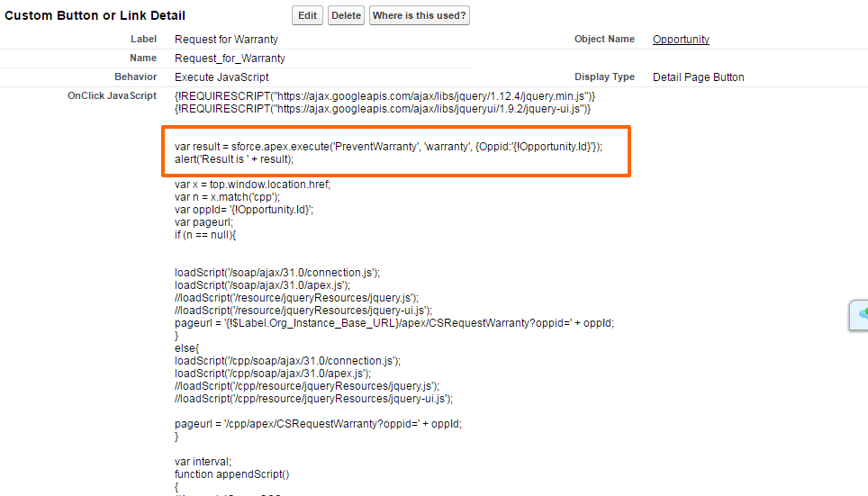The height and width of the screenshot is (496, 868).
Task: Click the 'Detail Page Button' display type value
Action: click(698, 77)
